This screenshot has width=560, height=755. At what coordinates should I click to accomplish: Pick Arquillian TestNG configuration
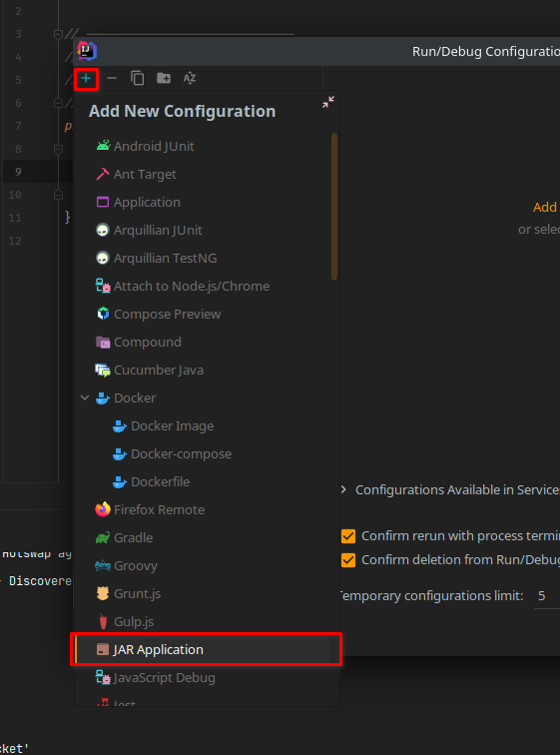point(207,258)
